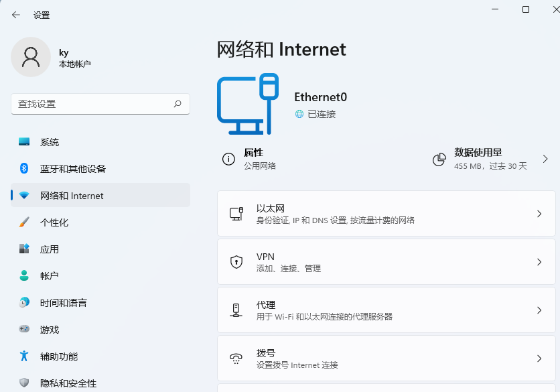Click the 隐私和安全性 shield icon
Image resolution: width=560 pixels, height=392 pixels.
point(25,383)
